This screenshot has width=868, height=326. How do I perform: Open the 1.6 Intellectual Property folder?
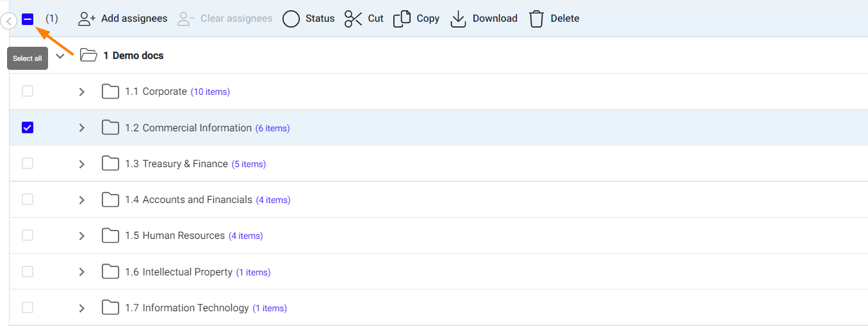click(179, 272)
